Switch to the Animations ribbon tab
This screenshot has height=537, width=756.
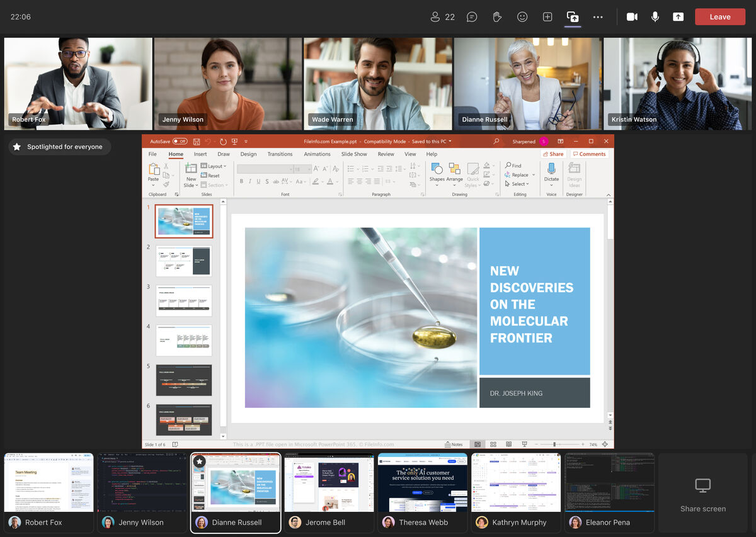pyautogui.click(x=317, y=154)
